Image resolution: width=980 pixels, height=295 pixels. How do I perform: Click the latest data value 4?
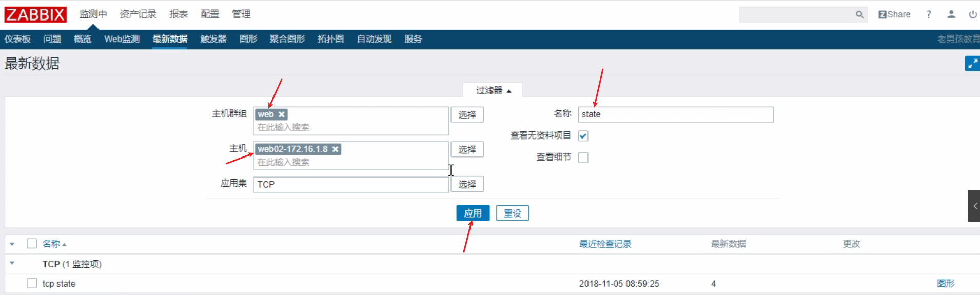coord(714,284)
